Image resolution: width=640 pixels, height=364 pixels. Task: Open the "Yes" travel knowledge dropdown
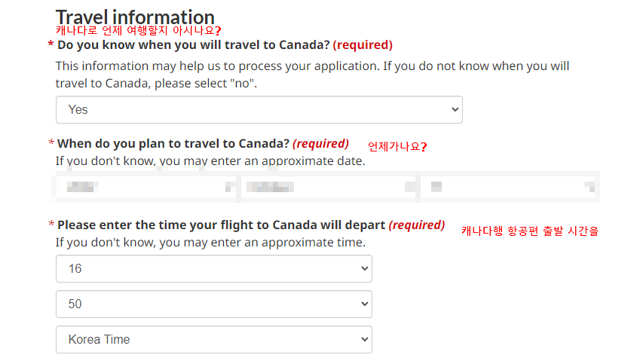pyautogui.click(x=259, y=110)
